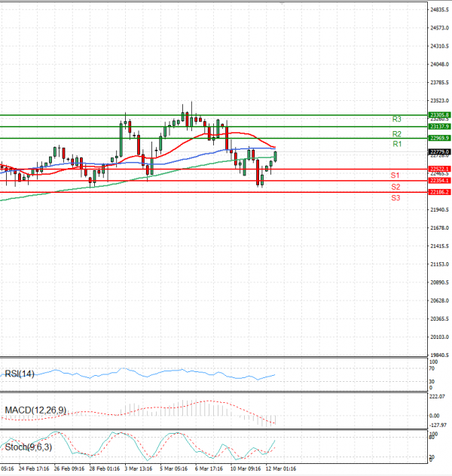Click the S2 support label

point(395,186)
